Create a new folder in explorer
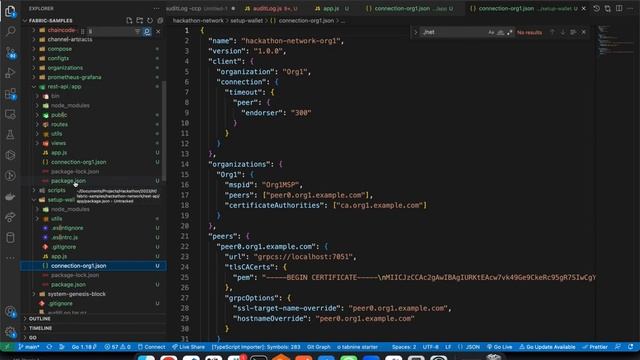The width and height of the screenshot is (640, 360). tap(140, 20)
